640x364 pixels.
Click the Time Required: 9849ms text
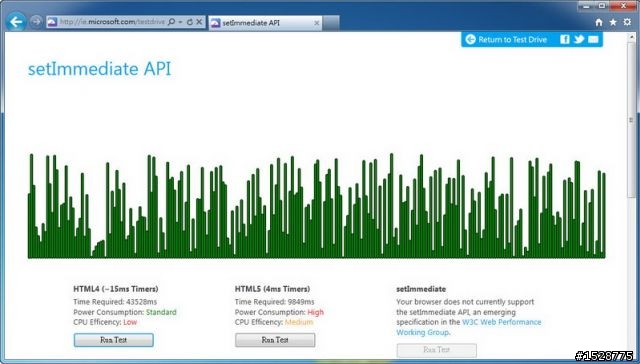click(x=275, y=302)
